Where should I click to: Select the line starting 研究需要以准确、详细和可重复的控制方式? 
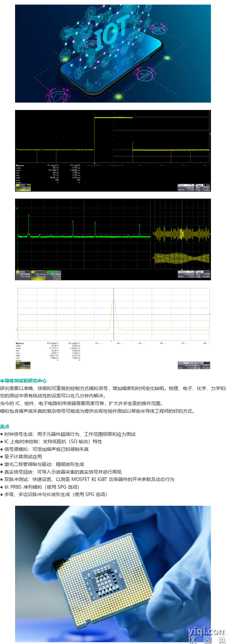click(x=113, y=388)
